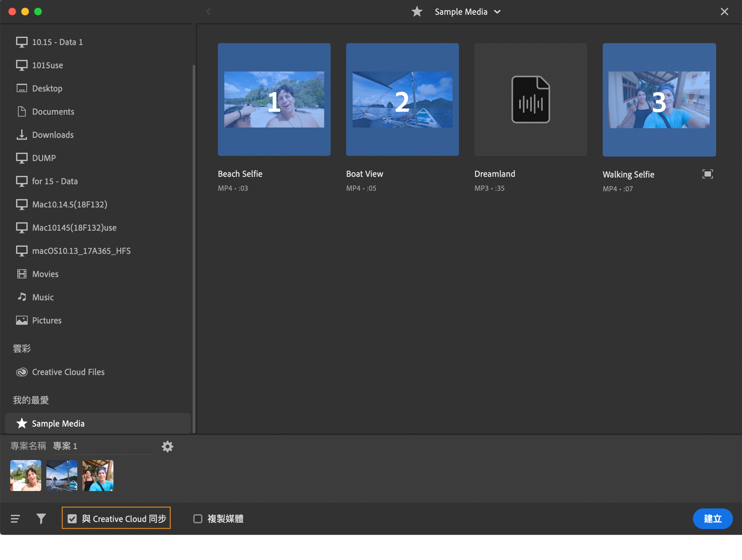Select the Movies folder in sidebar

tap(45, 274)
